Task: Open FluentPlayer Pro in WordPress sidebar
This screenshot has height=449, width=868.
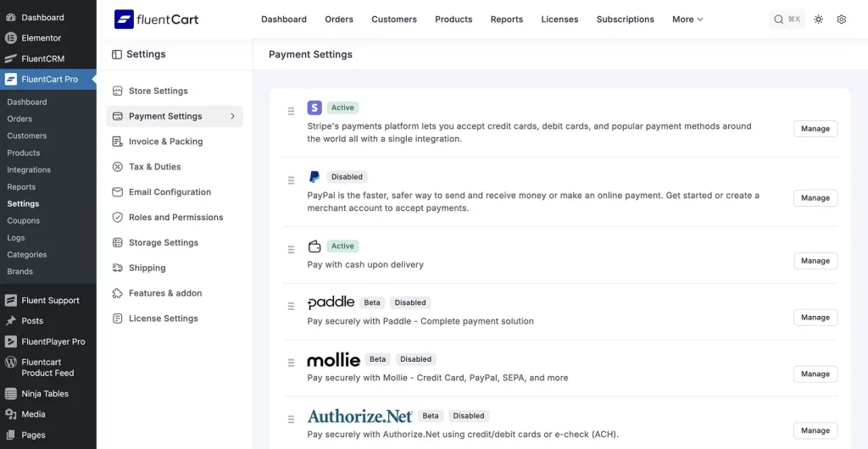Action: tap(48, 341)
